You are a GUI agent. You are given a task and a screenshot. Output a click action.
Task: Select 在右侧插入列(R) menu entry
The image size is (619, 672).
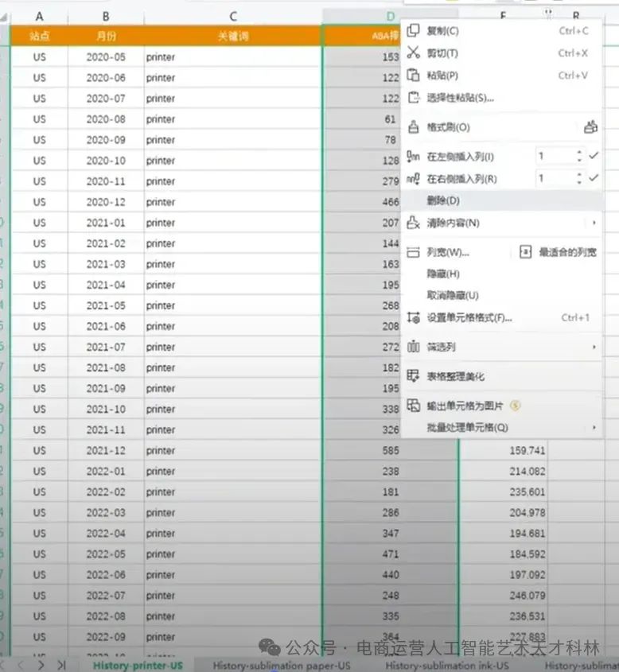tap(461, 178)
